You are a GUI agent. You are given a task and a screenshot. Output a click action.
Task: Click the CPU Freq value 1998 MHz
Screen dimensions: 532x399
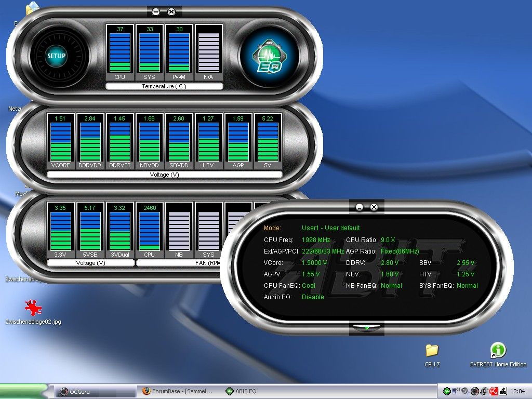point(316,240)
